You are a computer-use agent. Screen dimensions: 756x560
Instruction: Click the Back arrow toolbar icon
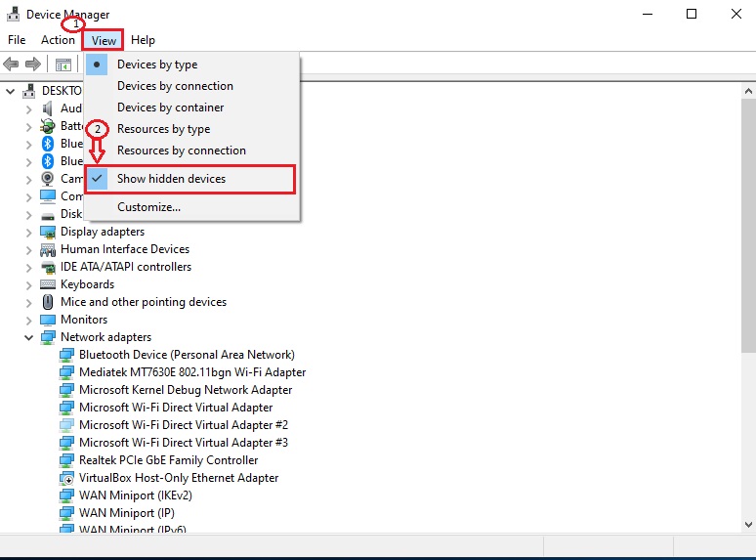pyautogui.click(x=12, y=65)
